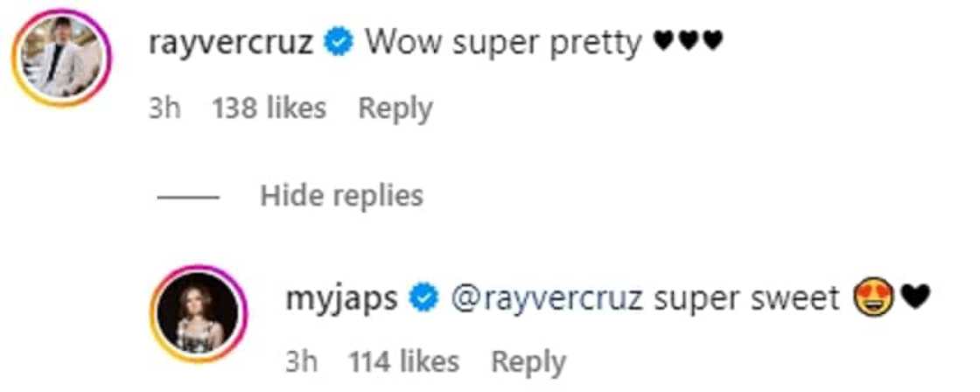Click the three black hearts in rayvercruz's comment
This screenshot has height=392, width=980.
(x=688, y=42)
